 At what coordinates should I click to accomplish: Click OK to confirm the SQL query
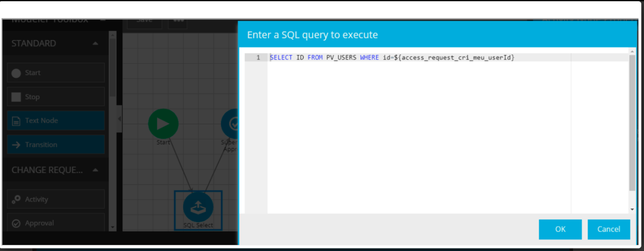click(560, 229)
